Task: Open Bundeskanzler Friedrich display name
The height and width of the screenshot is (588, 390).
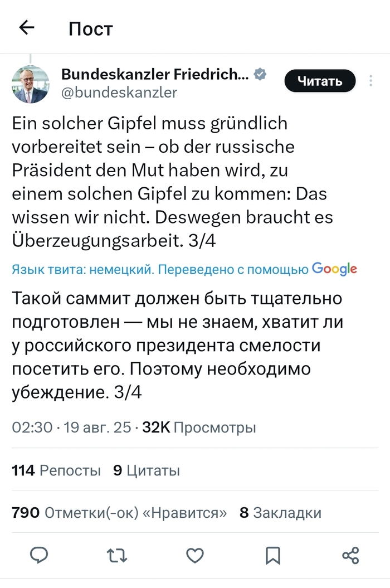Action: coord(155,74)
